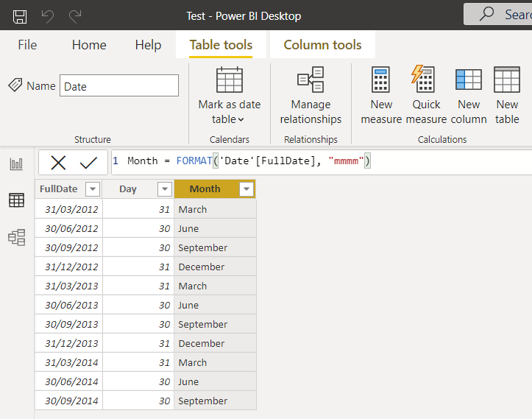Open the Day column filter dropdown
Viewport: 532px width, 419px height.
point(164,189)
